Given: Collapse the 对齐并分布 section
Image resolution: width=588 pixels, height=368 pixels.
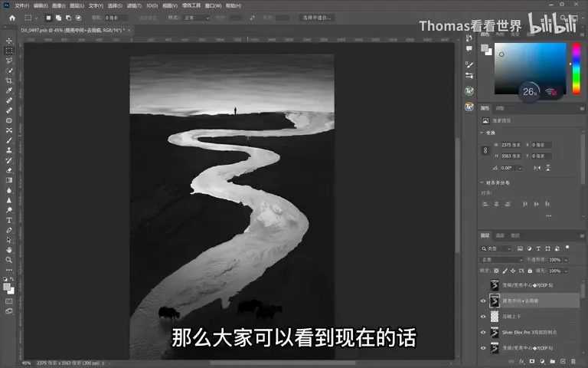Looking at the screenshot, I should point(482,182).
